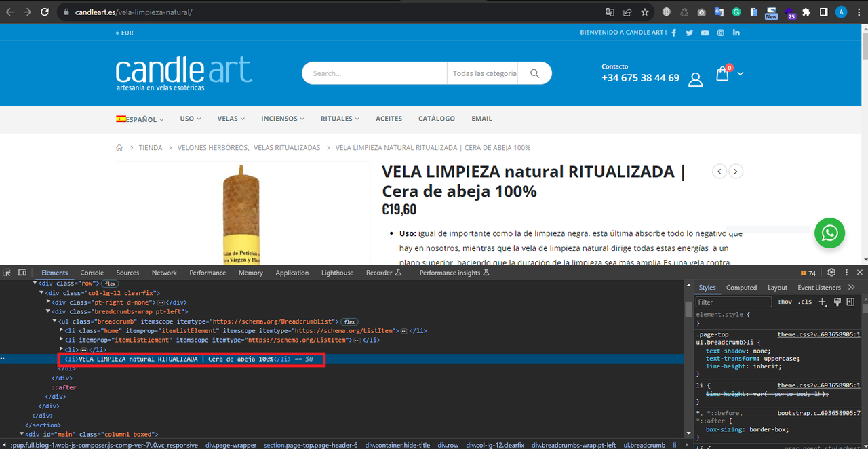Screen dimensions: 868x449
Task: Switch to the Sources tab
Action: click(x=127, y=273)
